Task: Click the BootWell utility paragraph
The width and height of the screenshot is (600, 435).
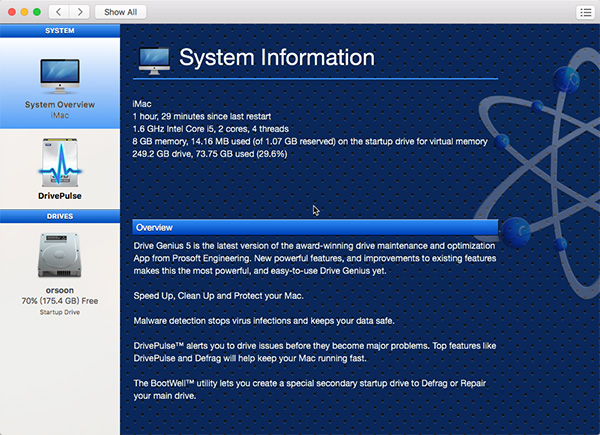Action: pyautogui.click(x=310, y=389)
